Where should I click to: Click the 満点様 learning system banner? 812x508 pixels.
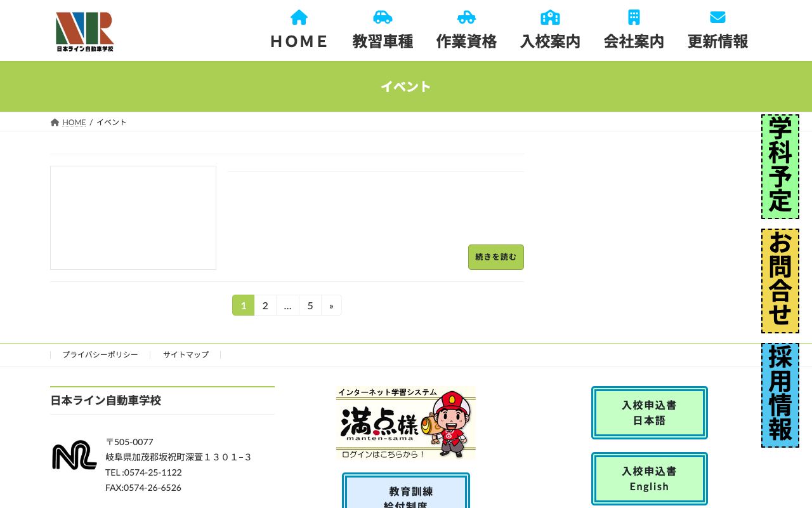pos(405,423)
